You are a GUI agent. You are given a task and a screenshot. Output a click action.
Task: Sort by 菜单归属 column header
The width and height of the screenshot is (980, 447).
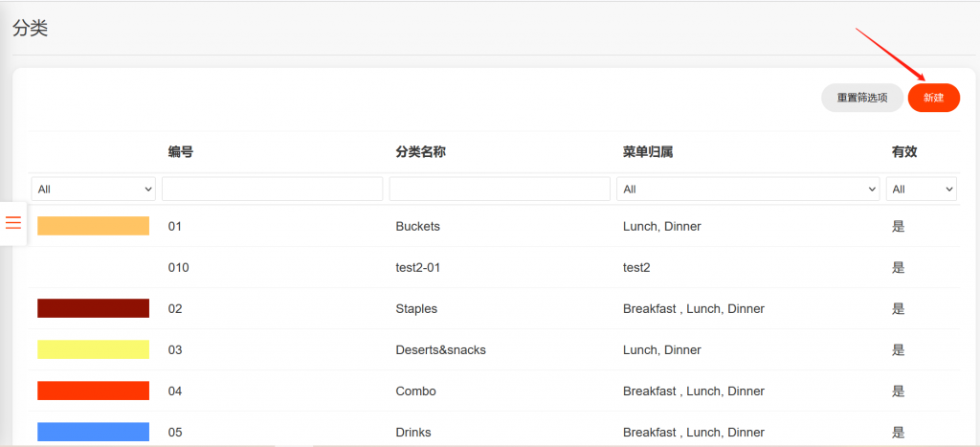(x=648, y=152)
